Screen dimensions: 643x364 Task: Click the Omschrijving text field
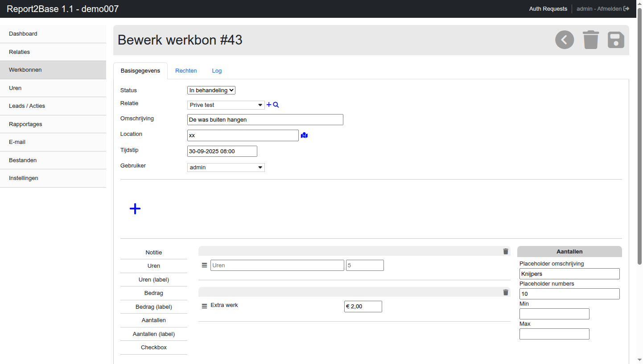pos(265,120)
